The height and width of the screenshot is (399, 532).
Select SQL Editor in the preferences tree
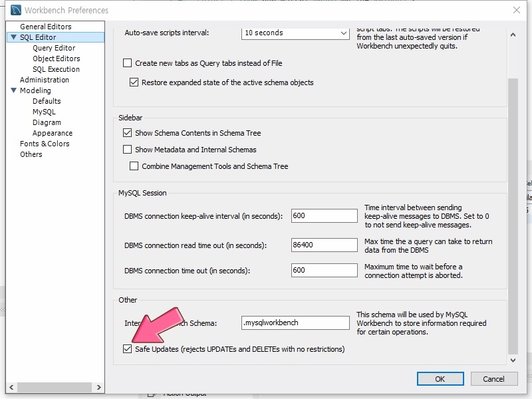[38, 37]
